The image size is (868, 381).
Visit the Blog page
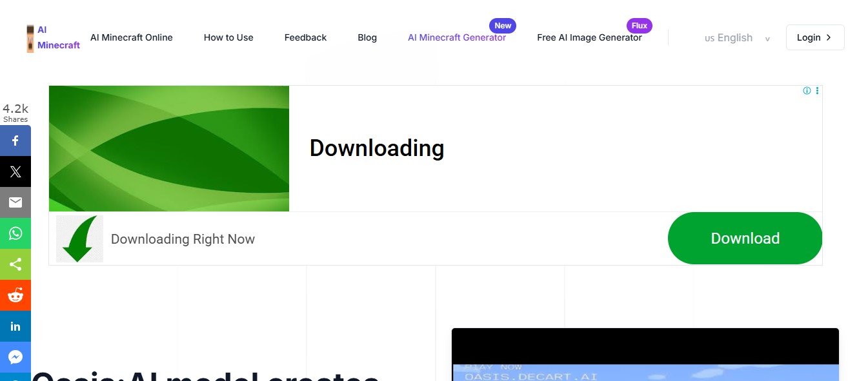pos(367,37)
